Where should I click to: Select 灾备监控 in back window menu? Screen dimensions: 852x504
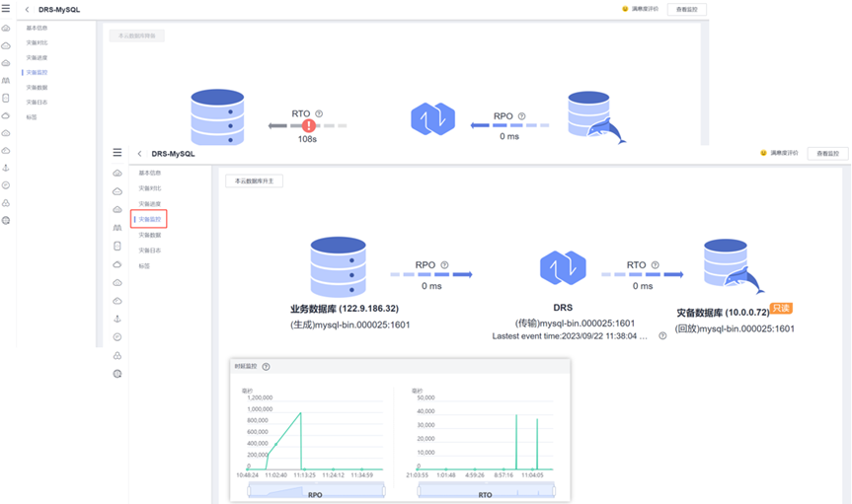[37, 72]
